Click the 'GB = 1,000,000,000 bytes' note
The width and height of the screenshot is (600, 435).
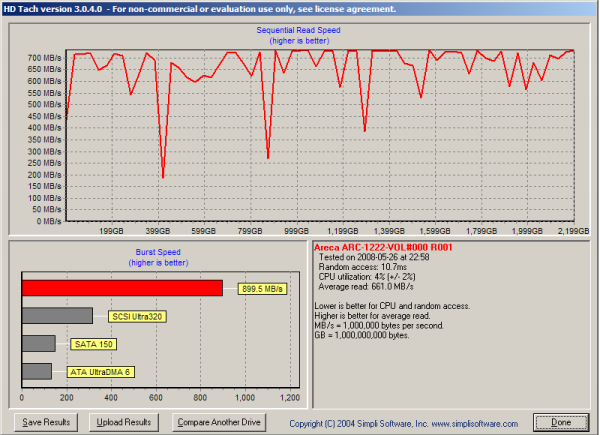pos(362,335)
